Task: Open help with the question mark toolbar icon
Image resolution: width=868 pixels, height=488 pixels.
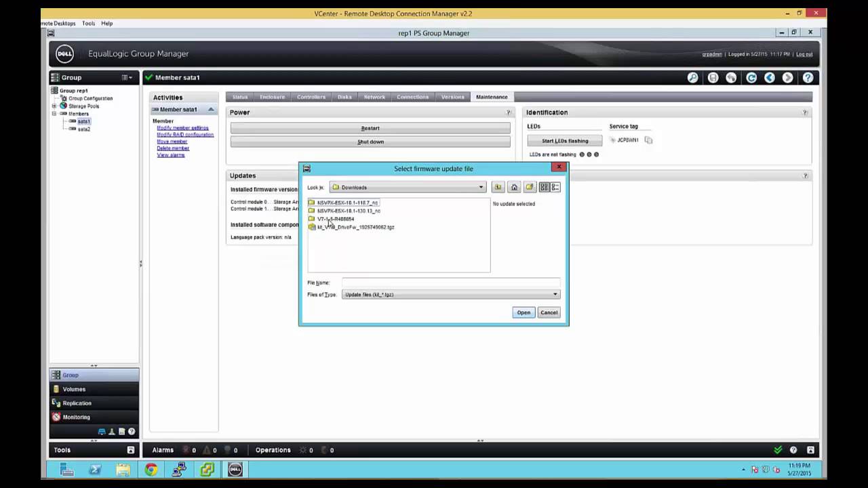Action: (808, 78)
